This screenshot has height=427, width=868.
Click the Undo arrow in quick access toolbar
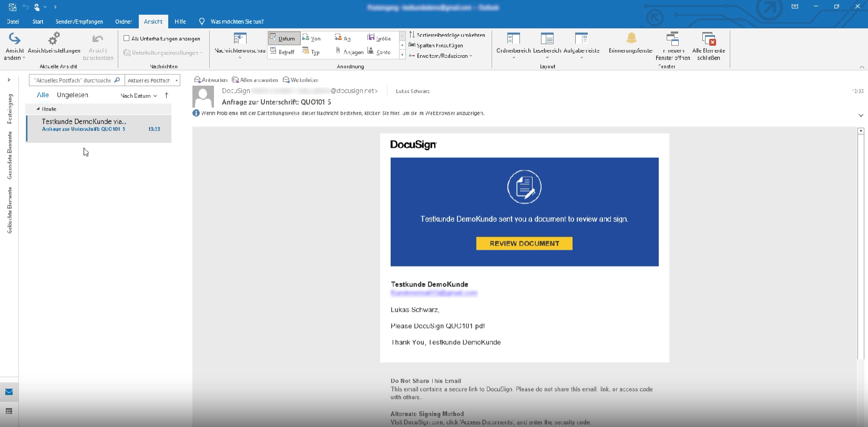[25, 7]
